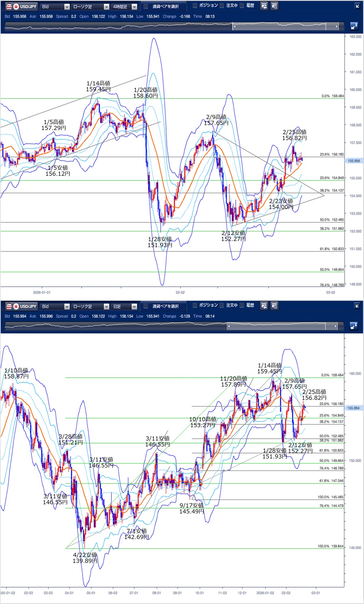Click the USD/JPY pair button in bottom chart
The width and height of the screenshot is (364, 604).
[x=21, y=306]
